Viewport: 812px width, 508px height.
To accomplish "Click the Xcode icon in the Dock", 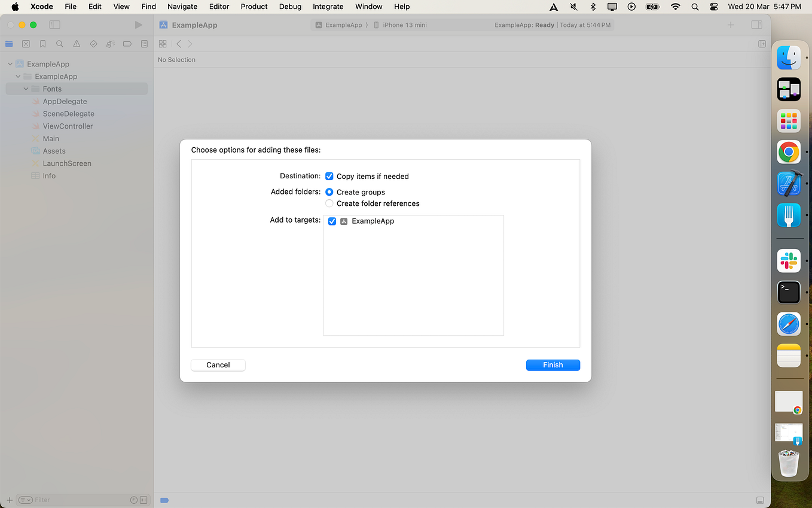I will (x=789, y=184).
